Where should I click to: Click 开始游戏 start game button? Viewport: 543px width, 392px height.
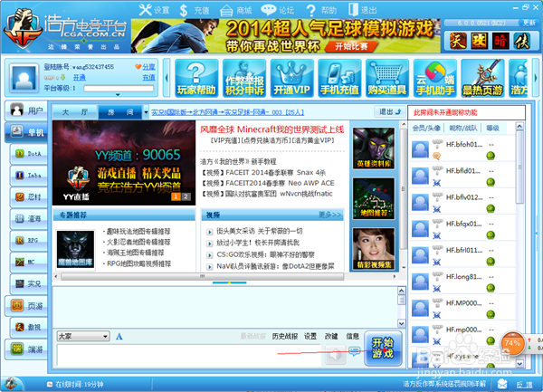383,348
